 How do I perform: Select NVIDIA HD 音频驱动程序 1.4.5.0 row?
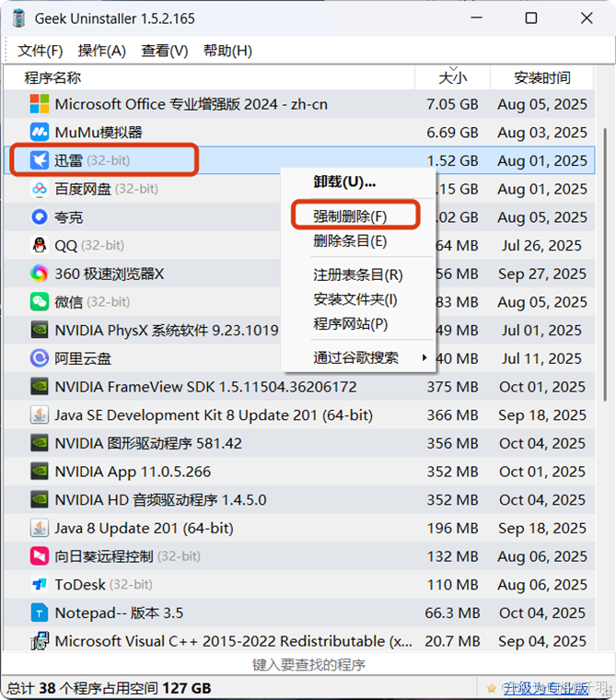pyautogui.click(x=299, y=499)
